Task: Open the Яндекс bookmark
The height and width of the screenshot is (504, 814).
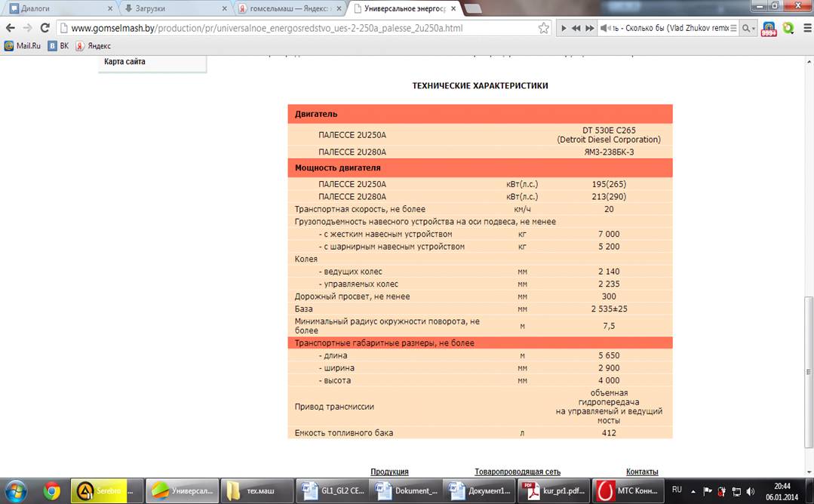Action: (94, 46)
